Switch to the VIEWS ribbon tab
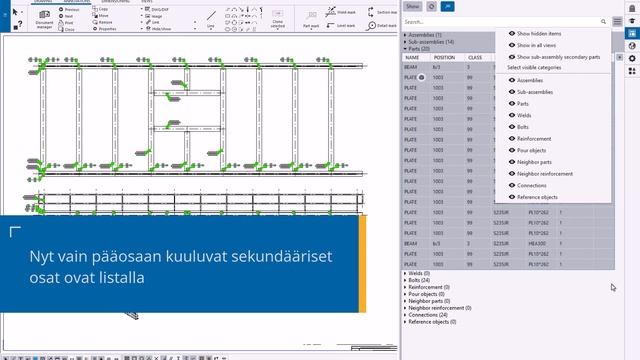The height and width of the screenshot is (360, 640). tap(147, 2)
